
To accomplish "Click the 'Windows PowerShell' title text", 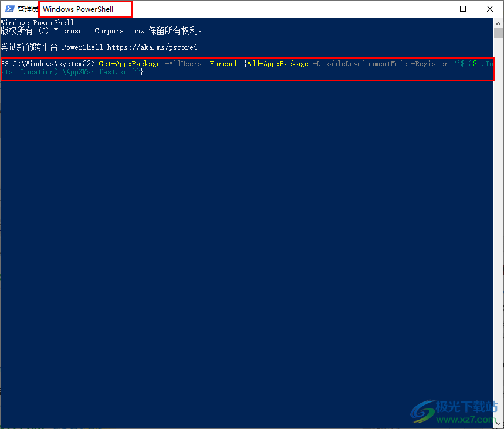I will pyautogui.click(x=78, y=9).
